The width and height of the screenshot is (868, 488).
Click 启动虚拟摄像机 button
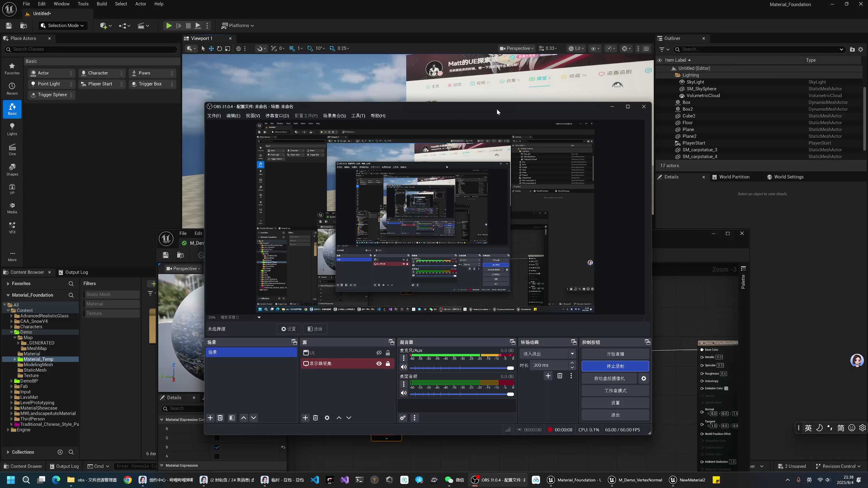point(609,378)
